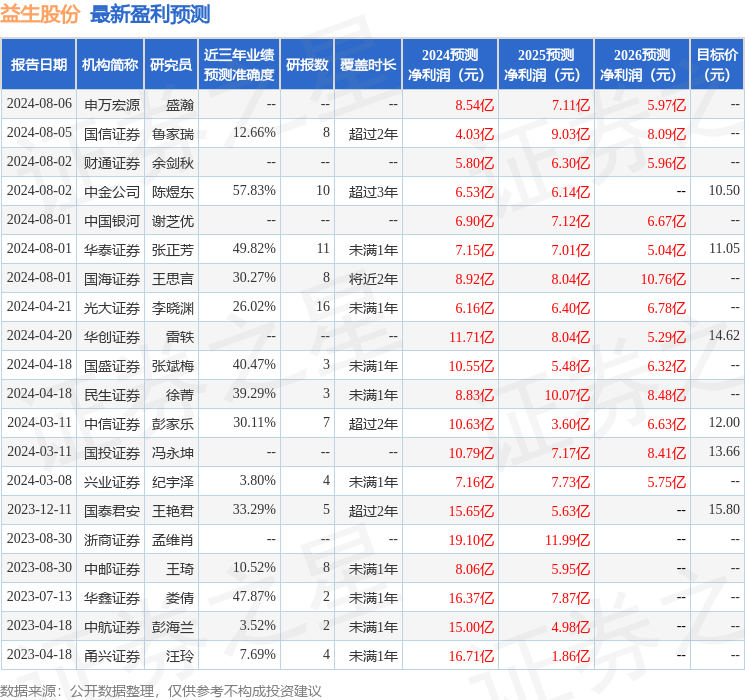Click the 研究员 column header
The width and height of the screenshot is (745, 700).
[x=171, y=65]
